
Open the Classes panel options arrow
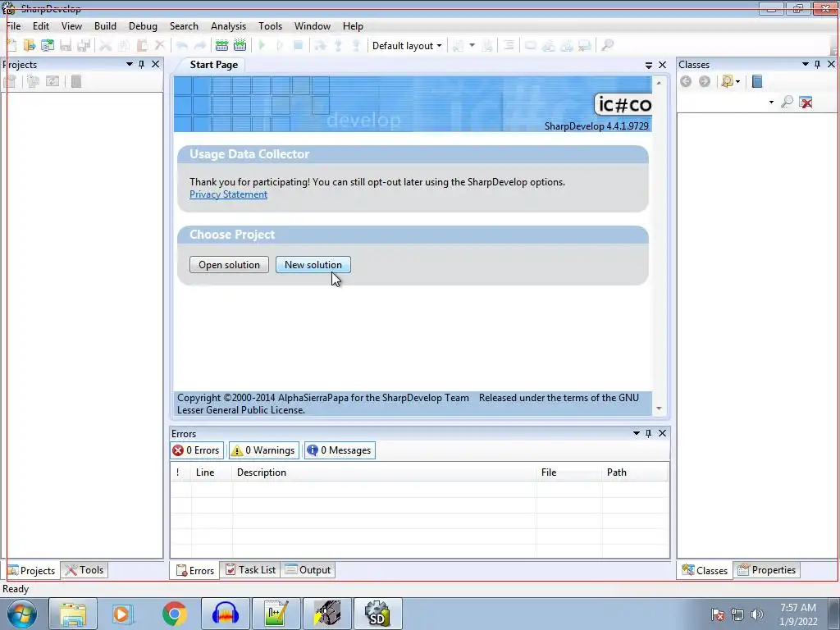[805, 64]
